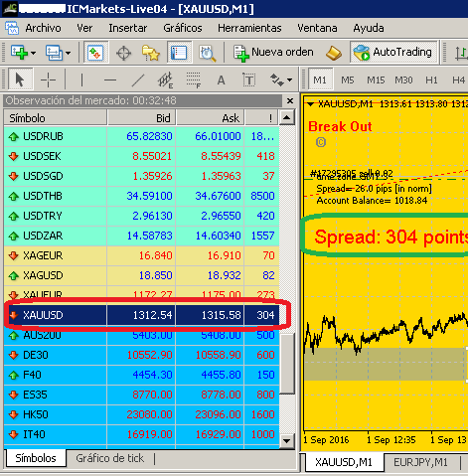Switch to M15 timeframe
Viewport: 468px width, 476px height.
click(x=376, y=80)
